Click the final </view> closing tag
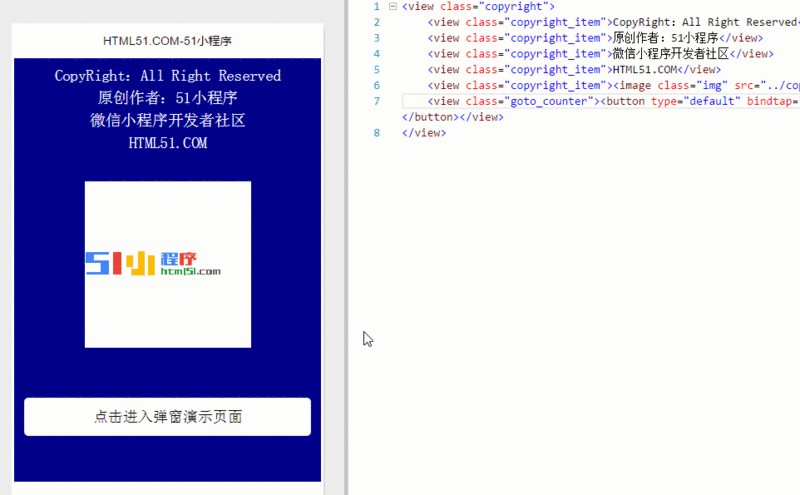The image size is (800, 495). (x=424, y=133)
